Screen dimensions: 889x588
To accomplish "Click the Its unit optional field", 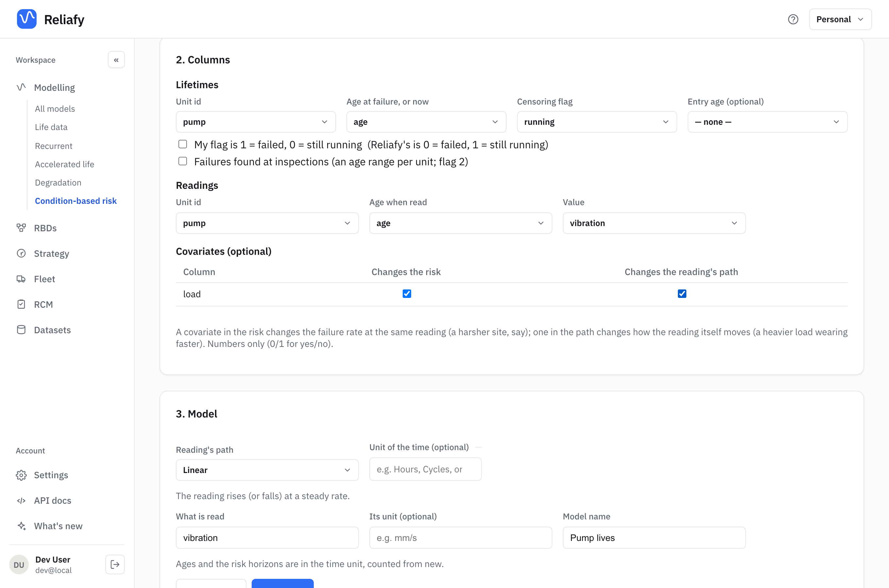I will [461, 538].
